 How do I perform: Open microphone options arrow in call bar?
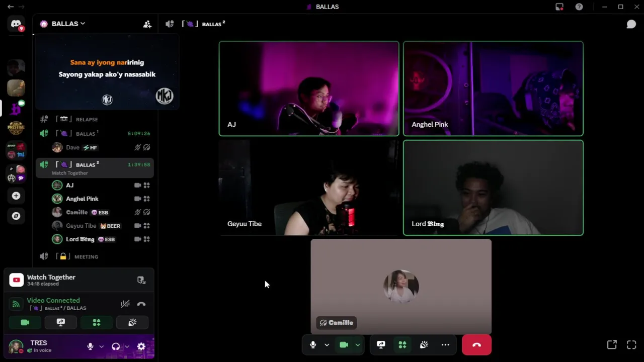point(327,345)
